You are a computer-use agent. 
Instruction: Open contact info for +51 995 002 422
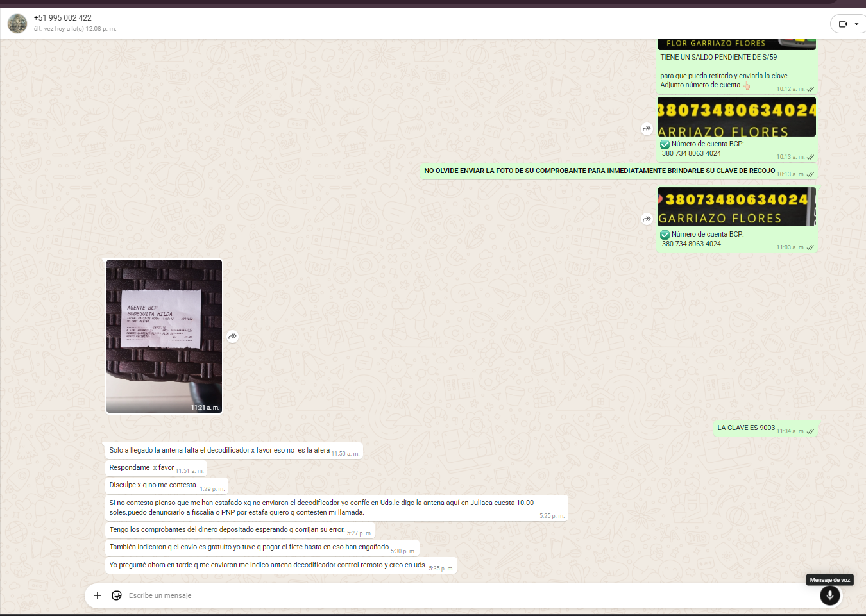[63, 18]
